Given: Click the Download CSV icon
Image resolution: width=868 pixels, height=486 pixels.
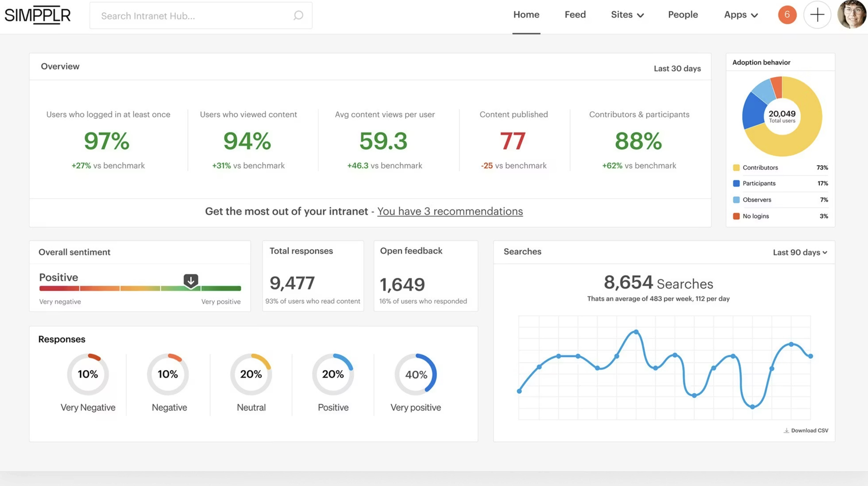Looking at the screenshot, I should (x=786, y=431).
